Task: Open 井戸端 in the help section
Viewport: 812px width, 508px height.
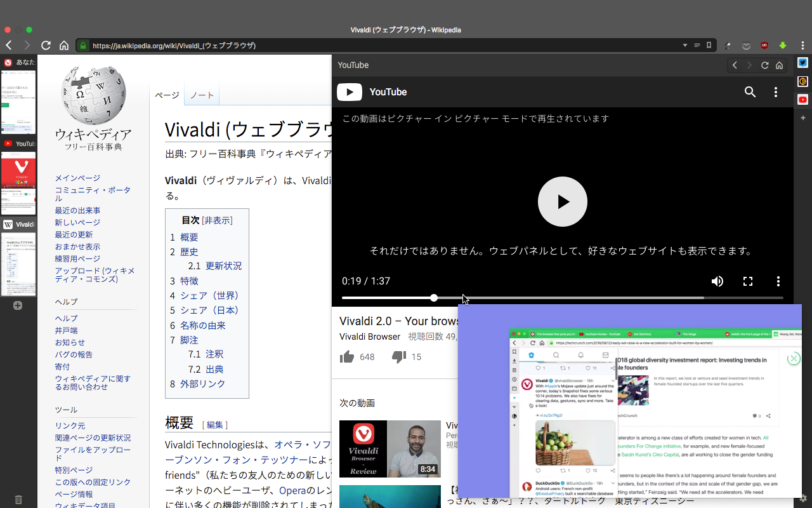Action: [66, 330]
